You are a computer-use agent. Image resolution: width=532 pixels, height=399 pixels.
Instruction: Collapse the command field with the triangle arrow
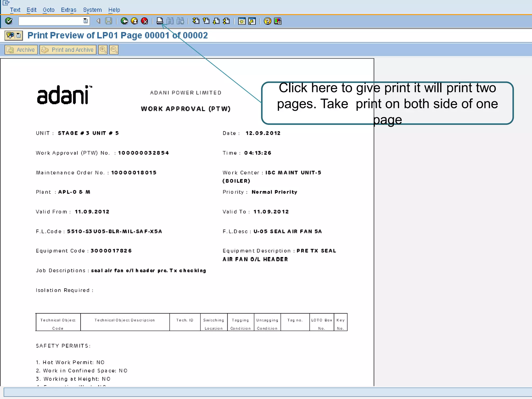click(98, 21)
